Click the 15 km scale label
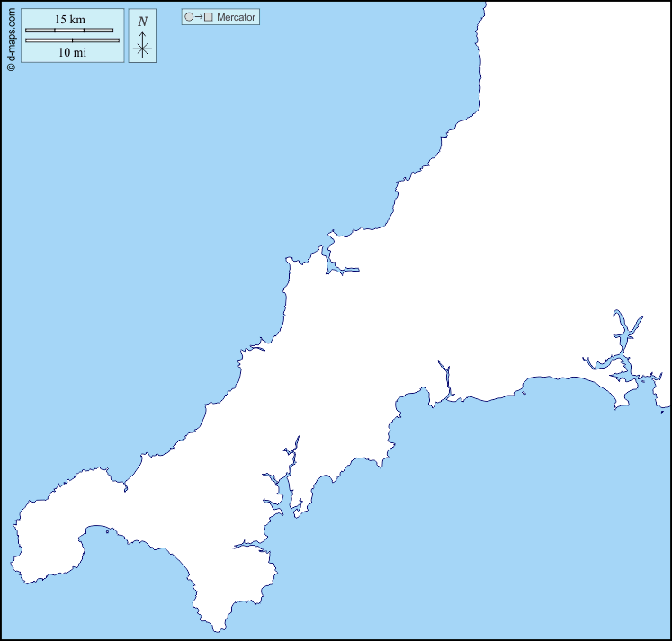The width and height of the screenshot is (672, 641). click(70, 20)
